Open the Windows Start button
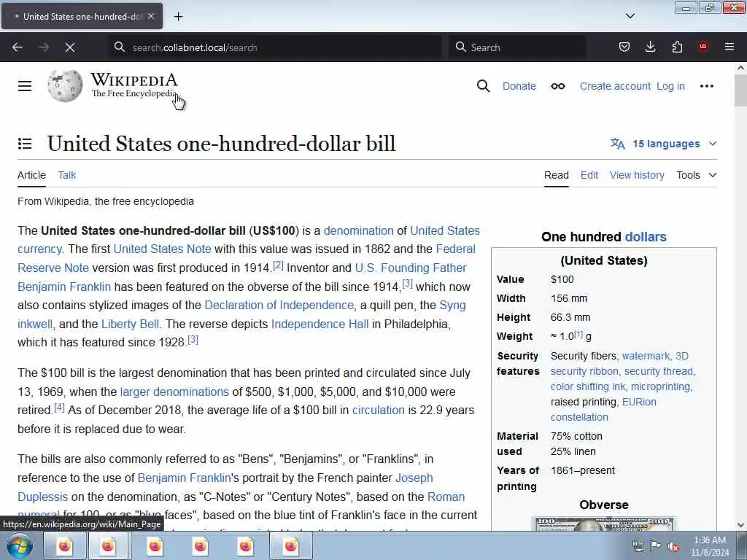The width and height of the screenshot is (747, 560). click(20, 545)
